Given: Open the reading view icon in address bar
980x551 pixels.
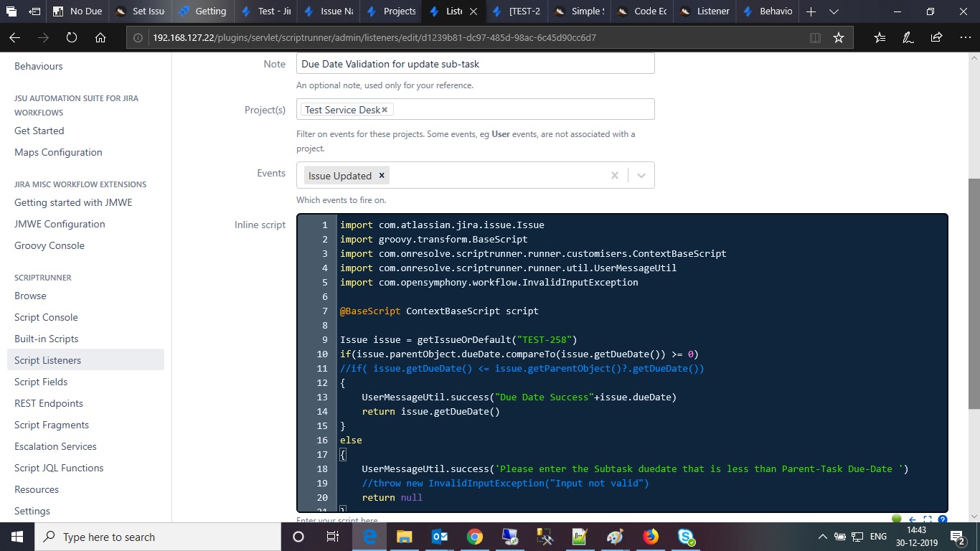Looking at the screenshot, I should (x=815, y=37).
